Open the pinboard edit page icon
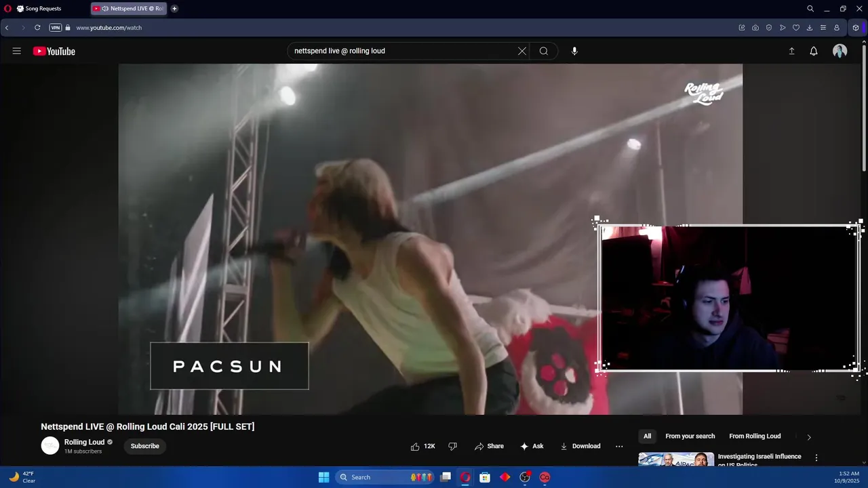The width and height of the screenshot is (868, 488). coord(742,28)
